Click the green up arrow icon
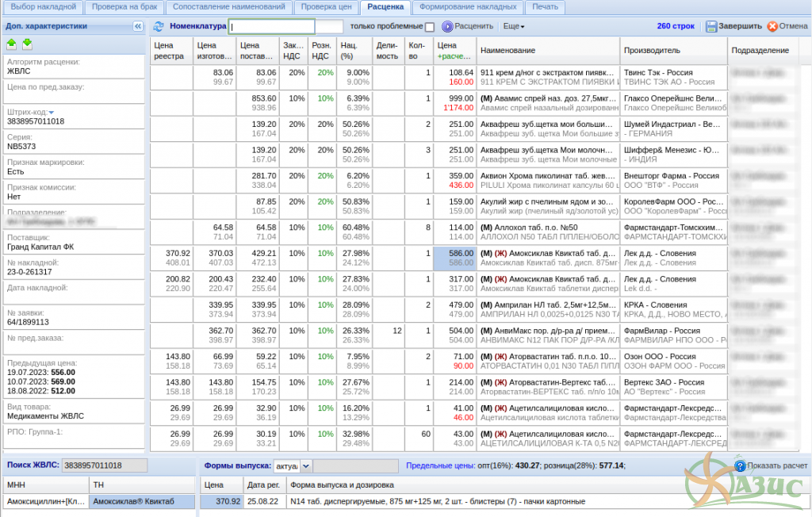812x517 pixels. (x=11, y=44)
